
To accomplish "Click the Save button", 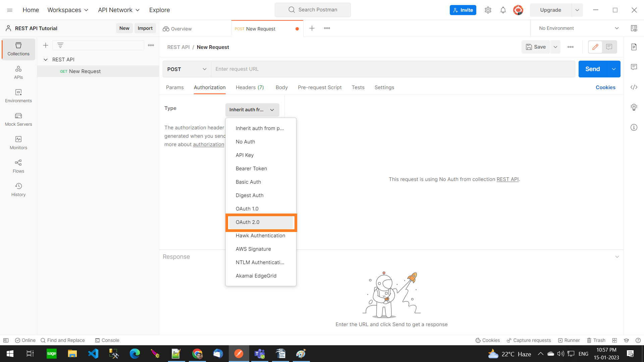I will click(x=536, y=47).
